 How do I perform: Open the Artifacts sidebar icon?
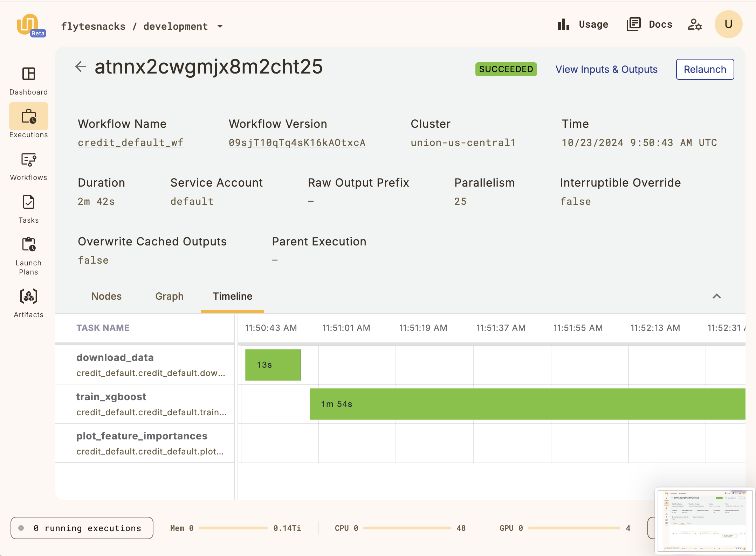point(28,297)
